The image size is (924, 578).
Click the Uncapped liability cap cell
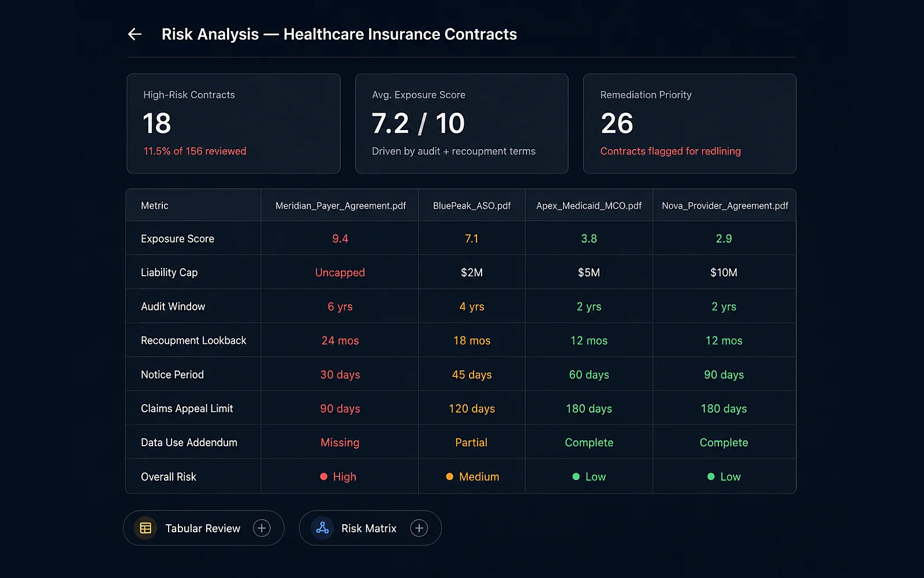[340, 272]
